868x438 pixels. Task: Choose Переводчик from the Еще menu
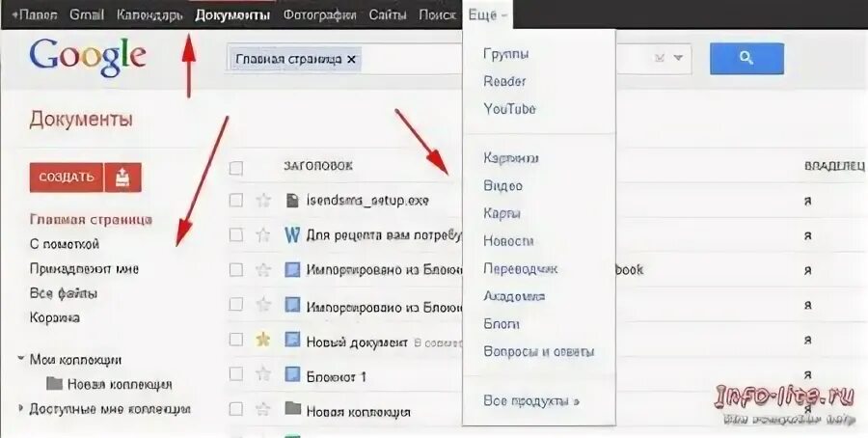tap(521, 268)
